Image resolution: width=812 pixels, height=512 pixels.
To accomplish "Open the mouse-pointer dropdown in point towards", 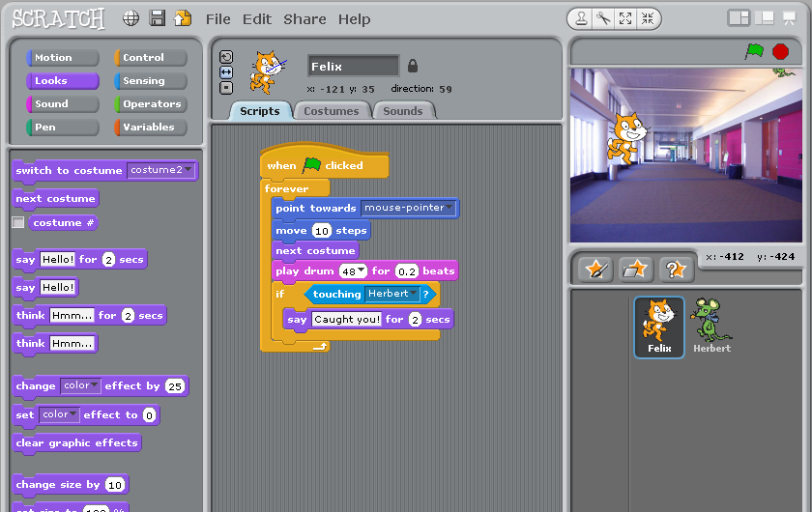I will click(x=408, y=208).
